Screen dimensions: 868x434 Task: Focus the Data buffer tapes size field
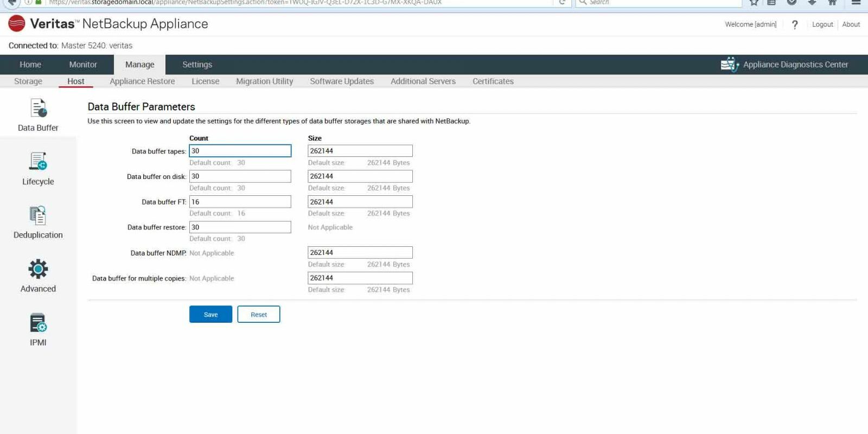point(360,151)
